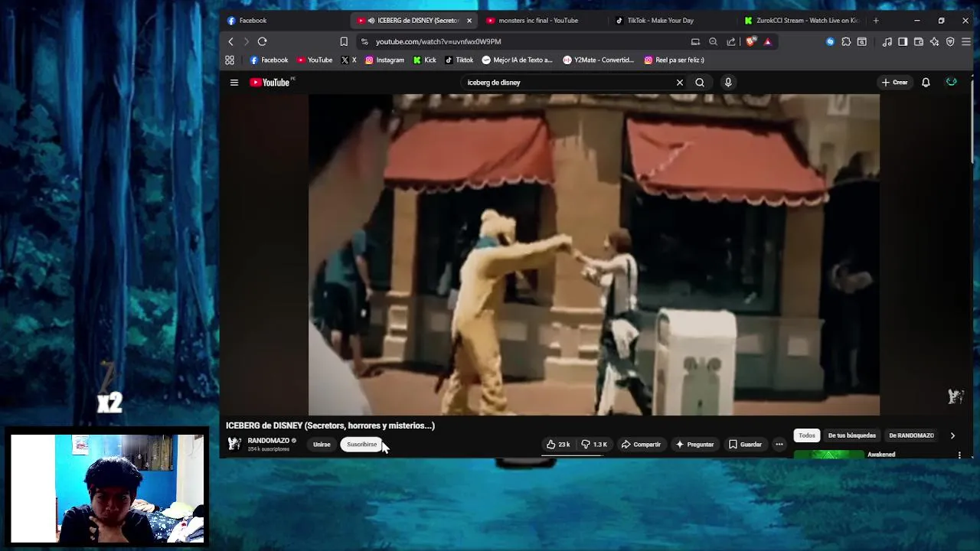Open 'Reel pa ser feliz :)' bookmark
The height and width of the screenshot is (551, 980).
pyautogui.click(x=674, y=60)
